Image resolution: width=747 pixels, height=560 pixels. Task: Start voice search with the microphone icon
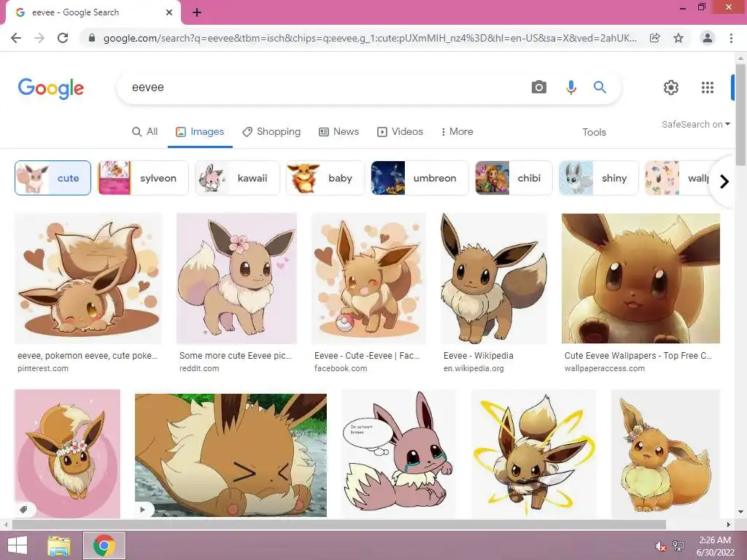click(x=570, y=87)
